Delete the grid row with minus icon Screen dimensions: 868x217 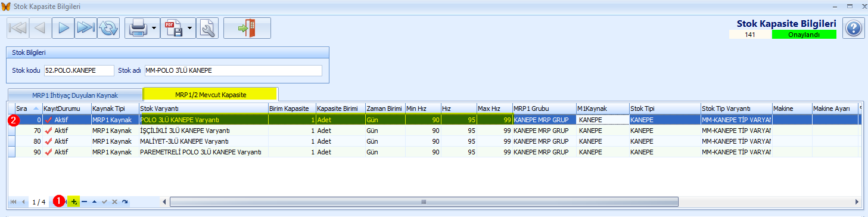(84, 202)
